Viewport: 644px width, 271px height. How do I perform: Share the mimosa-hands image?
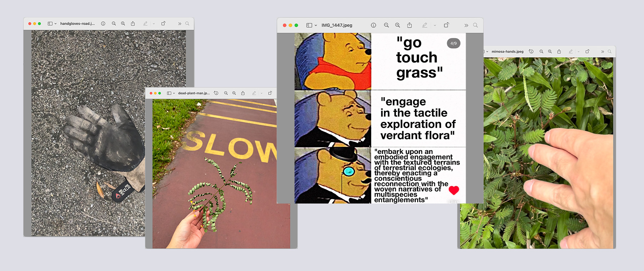[559, 51]
